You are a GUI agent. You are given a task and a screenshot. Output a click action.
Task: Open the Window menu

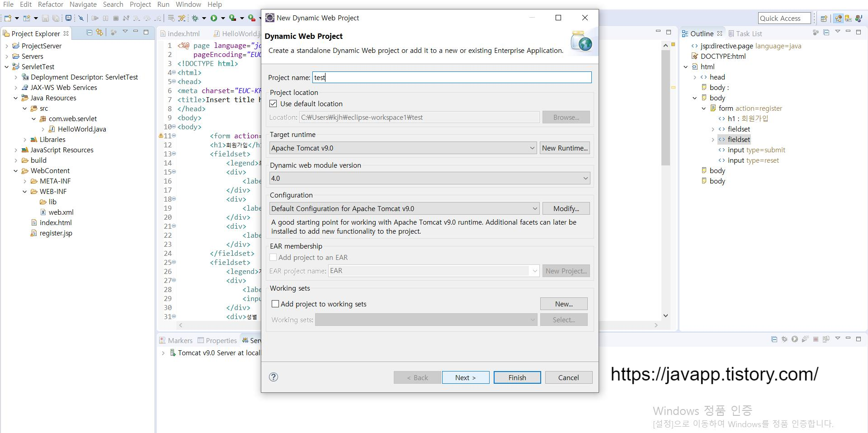188,4
